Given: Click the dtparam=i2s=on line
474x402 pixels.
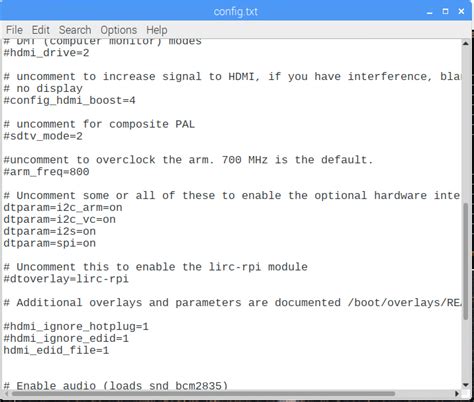Looking at the screenshot, I should (50, 231).
